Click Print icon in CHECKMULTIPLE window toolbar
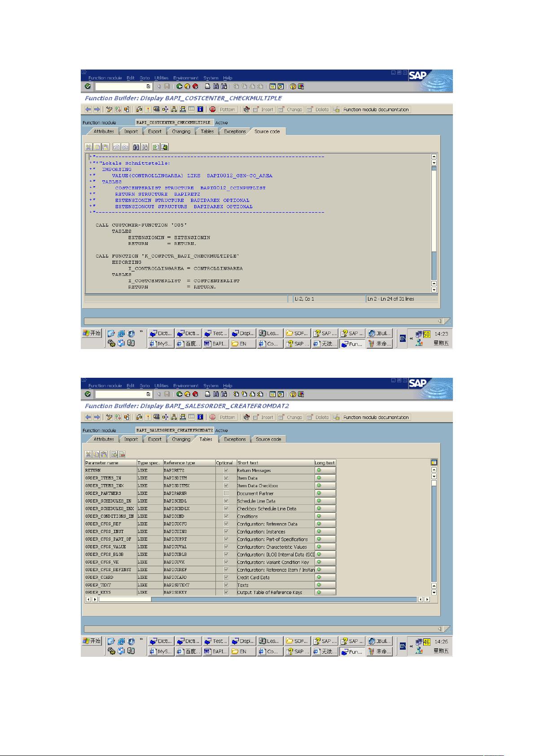 208,87
